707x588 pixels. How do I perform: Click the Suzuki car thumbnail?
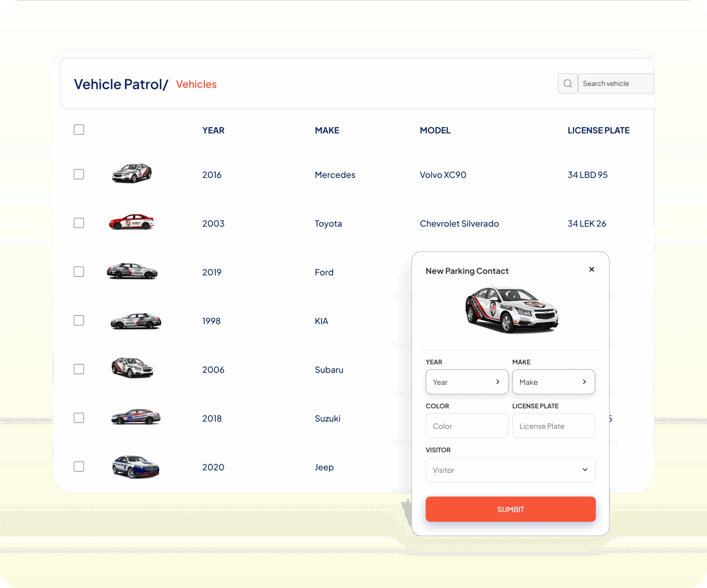point(136,417)
